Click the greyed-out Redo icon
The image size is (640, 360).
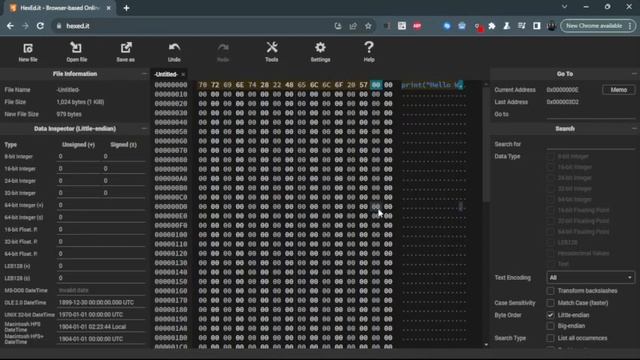pyautogui.click(x=223, y=52)
